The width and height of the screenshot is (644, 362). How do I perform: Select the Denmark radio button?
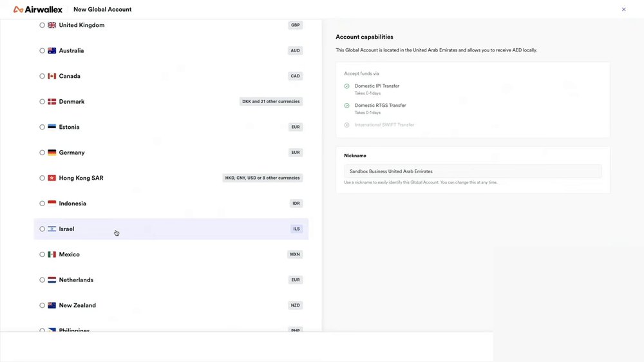pyautogui.click(x=43, y=102)
